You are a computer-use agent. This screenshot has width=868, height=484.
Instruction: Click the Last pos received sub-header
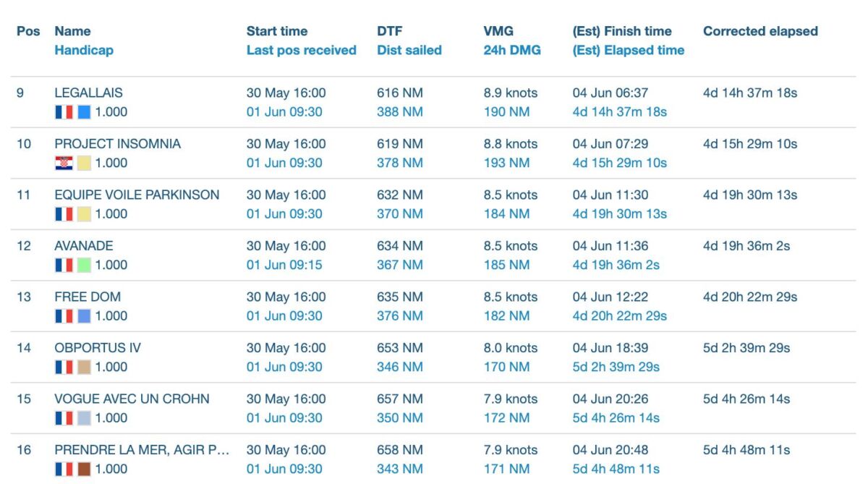[x=301, y=50]
